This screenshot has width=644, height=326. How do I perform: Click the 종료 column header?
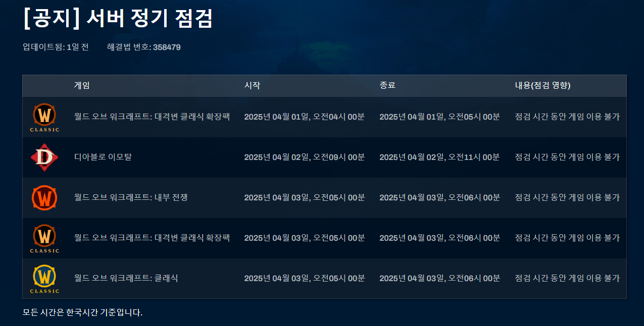(x=387, y=85)
